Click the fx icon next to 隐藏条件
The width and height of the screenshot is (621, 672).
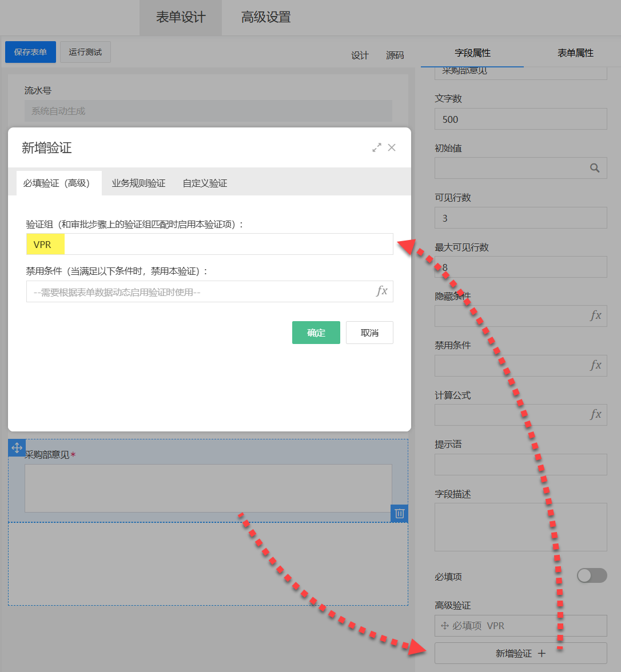(595, 315)
